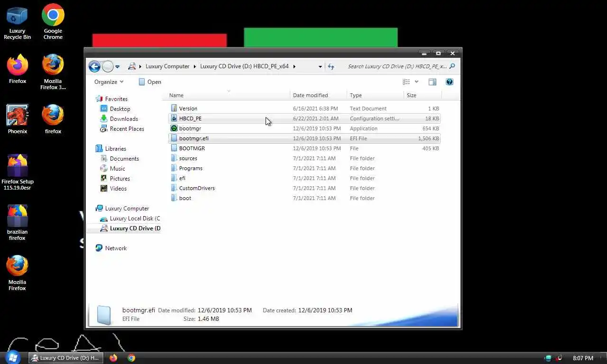Open the Videos library

[x=118, y=189]
